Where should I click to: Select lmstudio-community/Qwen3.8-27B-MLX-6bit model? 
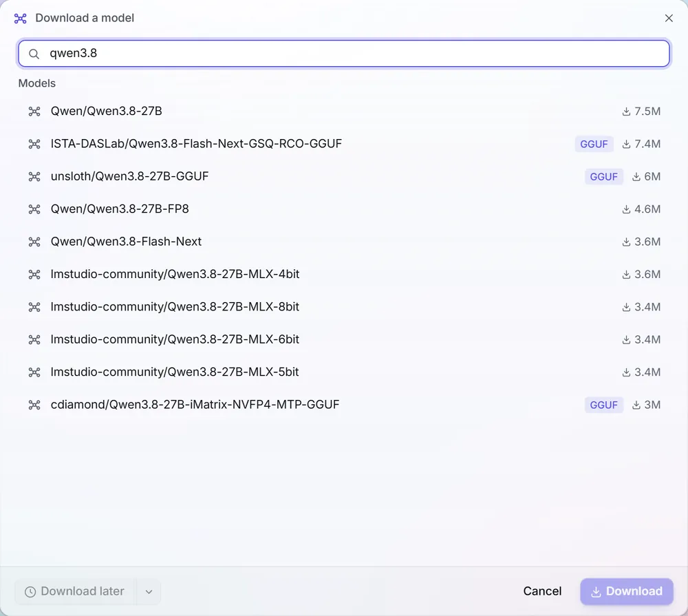tap(343, 339)
